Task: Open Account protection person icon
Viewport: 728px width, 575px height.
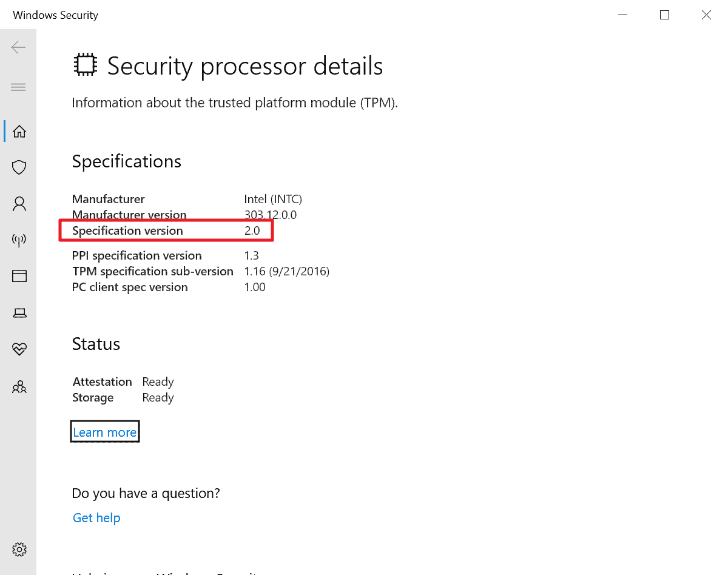Action: click(19, 204)
